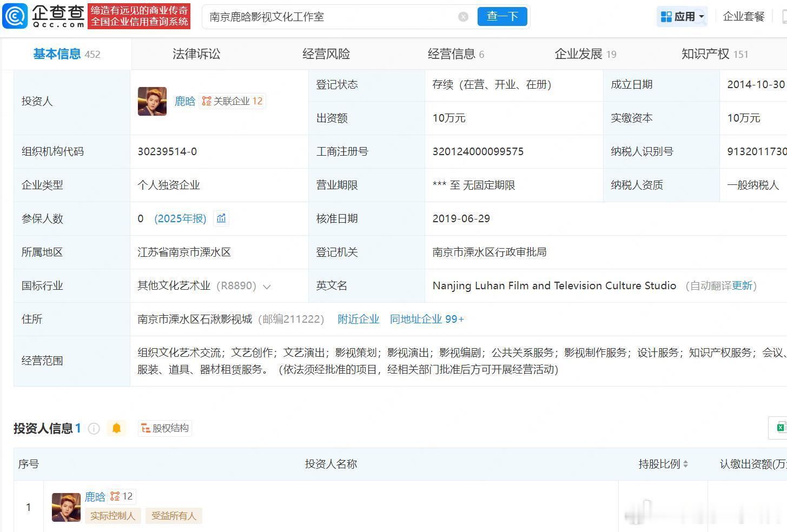Click the 鹿晗 name link in the 投资人信息 table
Screen dimensions: 787x532
(95, 496)
